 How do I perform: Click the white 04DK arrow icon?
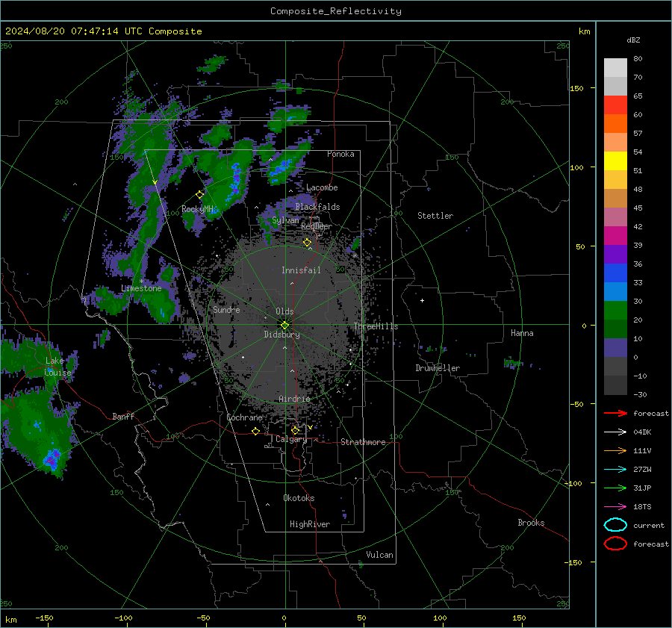point(615,432)
